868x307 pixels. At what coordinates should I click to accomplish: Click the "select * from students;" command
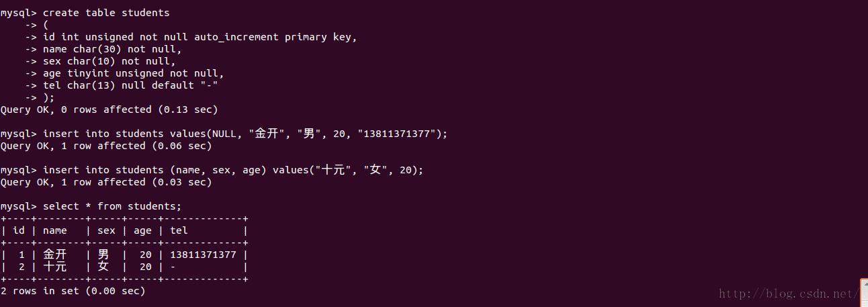tap(112, 206)
